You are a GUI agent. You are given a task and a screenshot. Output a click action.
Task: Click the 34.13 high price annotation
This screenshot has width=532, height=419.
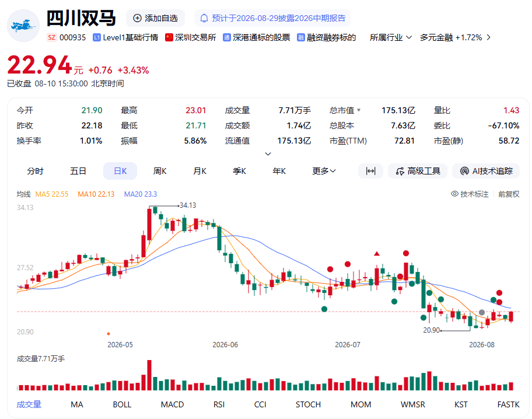[188, 205]
